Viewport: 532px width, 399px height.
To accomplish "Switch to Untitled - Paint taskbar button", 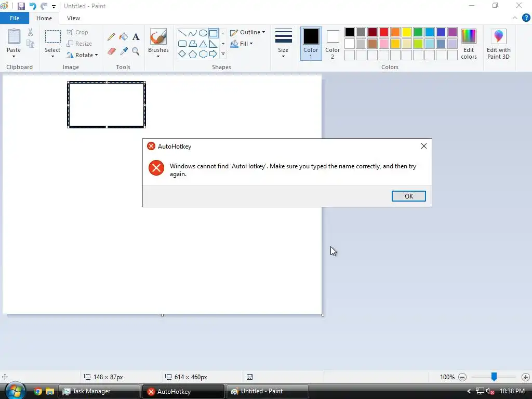I will (268, 391).
